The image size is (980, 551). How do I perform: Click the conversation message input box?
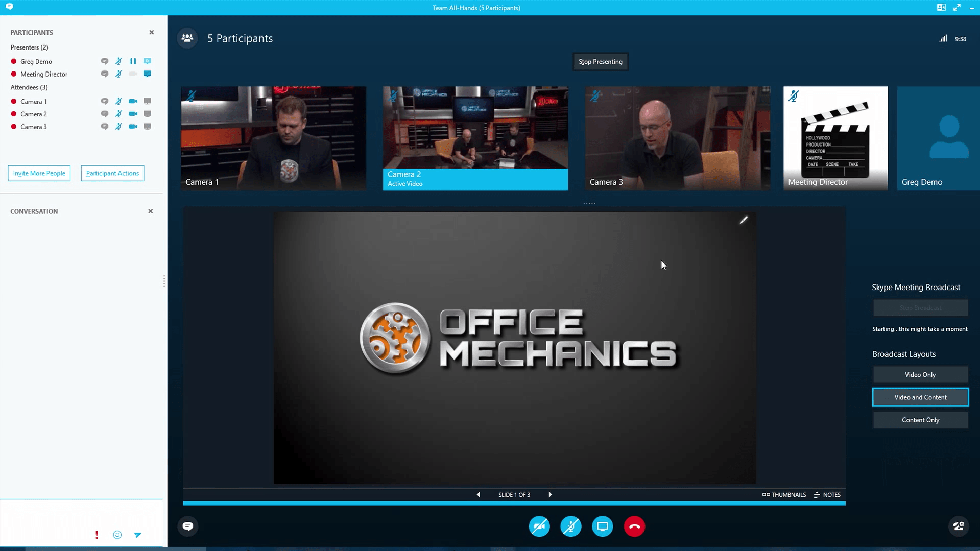(81, 513)
